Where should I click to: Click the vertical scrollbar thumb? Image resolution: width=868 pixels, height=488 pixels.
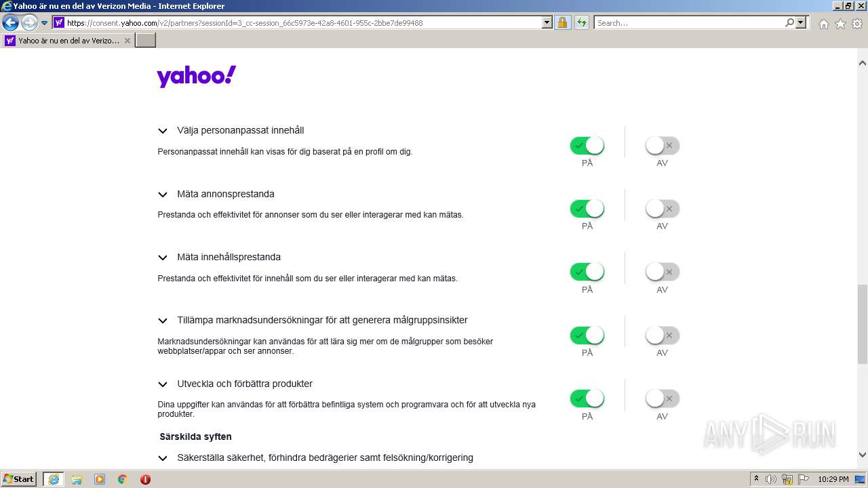click(863, 325)
